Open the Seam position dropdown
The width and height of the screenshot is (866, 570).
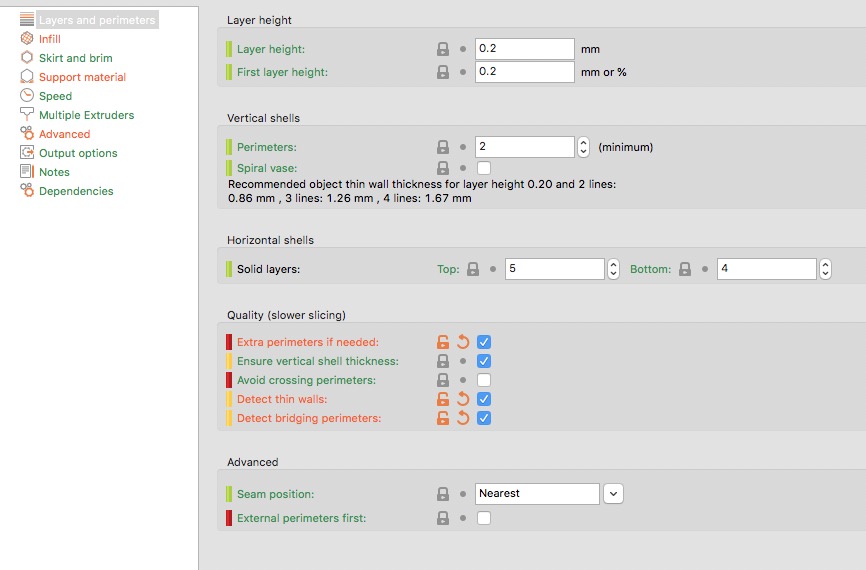pyautogui.click(x=613, y=493)
